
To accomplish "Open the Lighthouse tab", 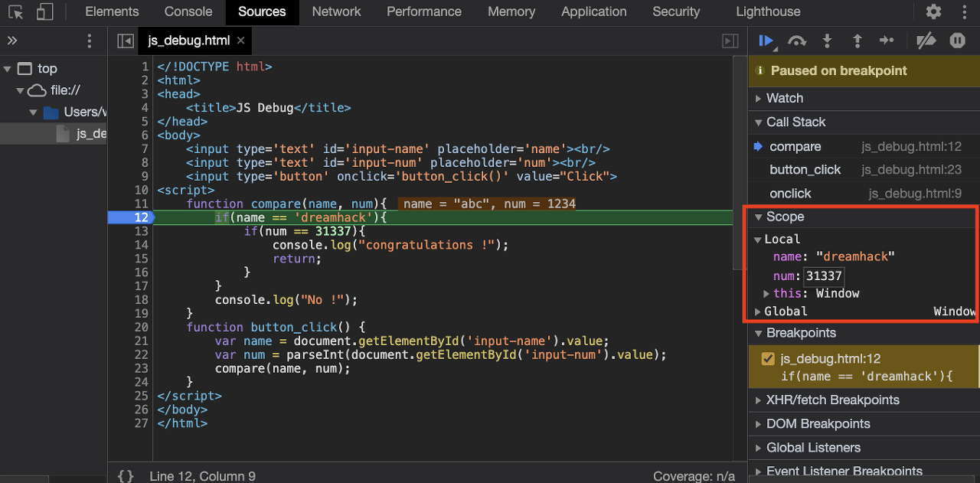I will (x=768, y=11).
